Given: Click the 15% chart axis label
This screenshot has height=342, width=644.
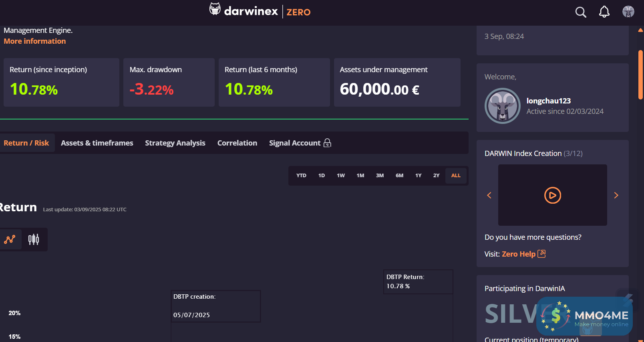Looking at the screenshot, I should click(x=14, y=337).
